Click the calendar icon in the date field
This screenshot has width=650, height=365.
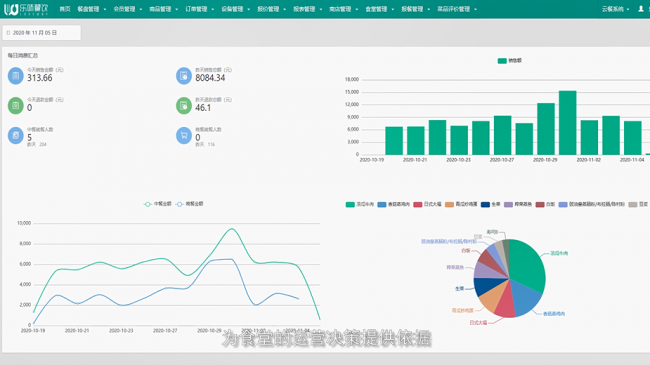8,33
